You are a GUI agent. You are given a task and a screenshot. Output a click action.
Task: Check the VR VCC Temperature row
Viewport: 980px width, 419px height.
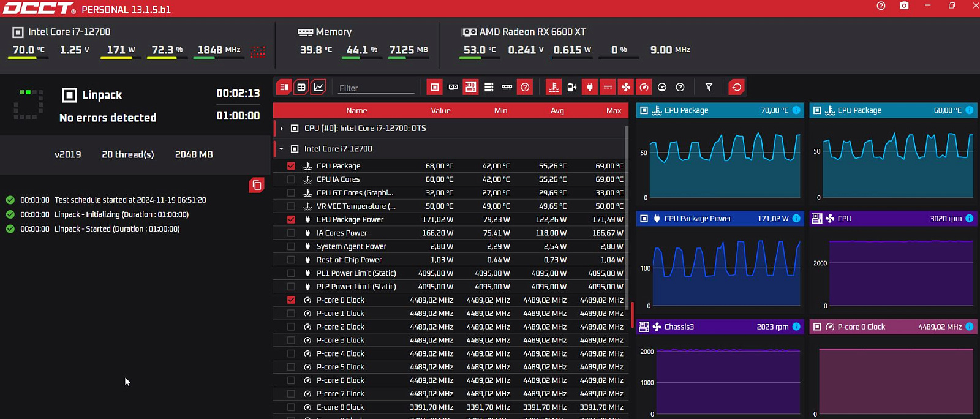[291, 206]
